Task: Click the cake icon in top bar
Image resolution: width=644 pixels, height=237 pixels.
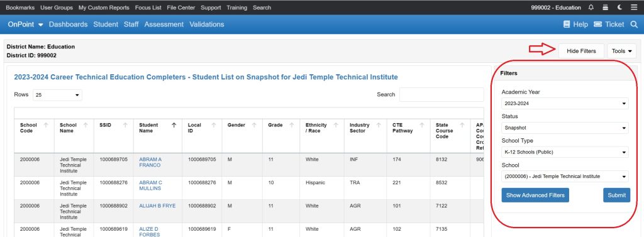Action: coord(605,8)
